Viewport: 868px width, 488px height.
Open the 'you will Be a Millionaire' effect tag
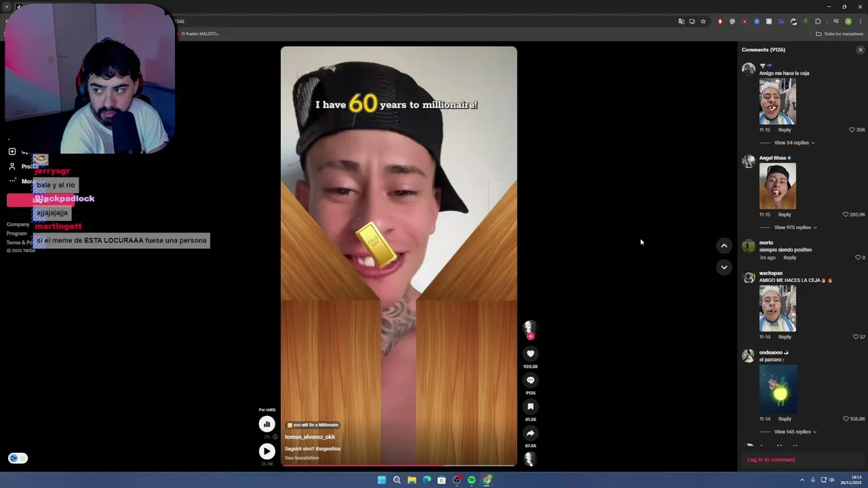(313, 425)
